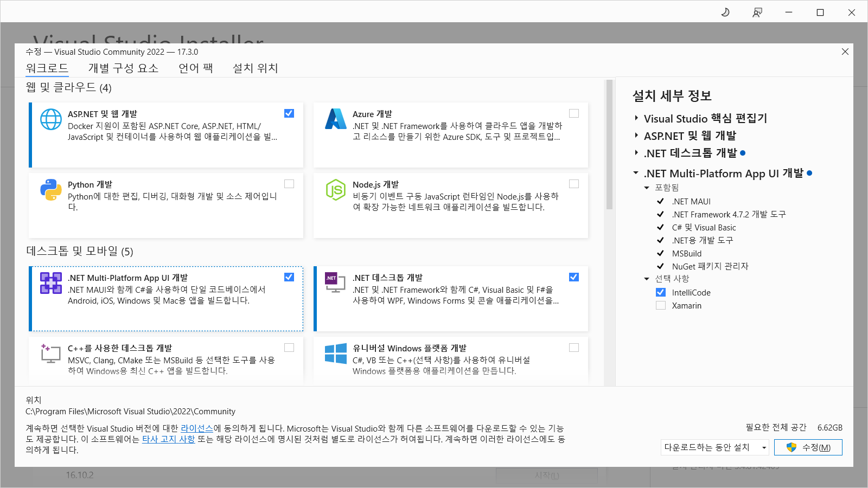Viewport: 868px width, 488px height.
Task: Select the NuGet 패키지 관리자 item
Action: pyautogui.click(x=710, y=266)
